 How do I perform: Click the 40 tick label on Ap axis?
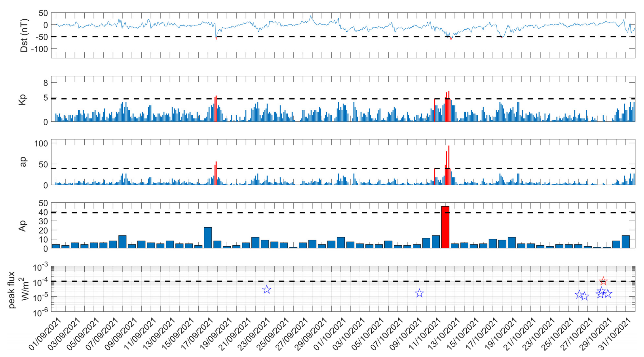coord(43,212)
